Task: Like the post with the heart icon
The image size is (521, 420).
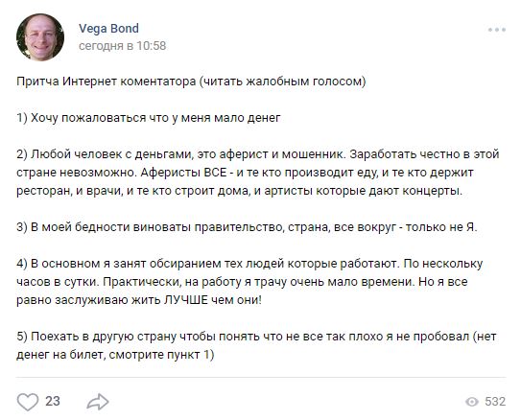Action: [28, 402]
